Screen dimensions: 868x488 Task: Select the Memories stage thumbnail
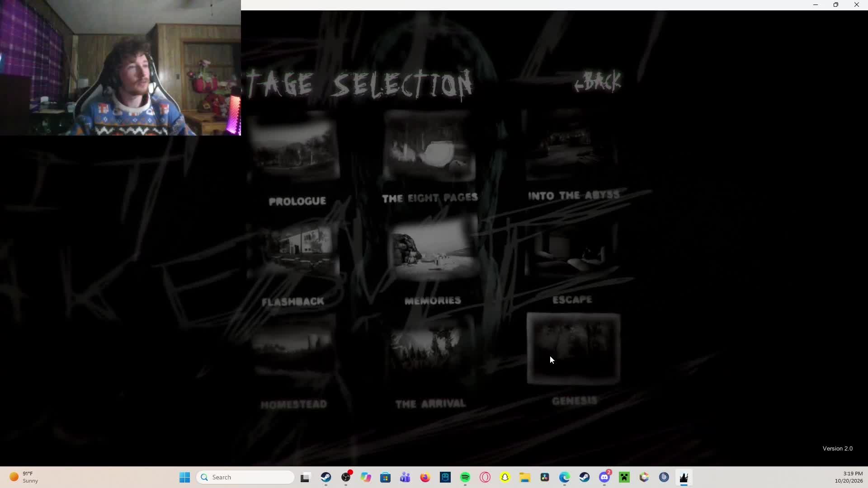(433, 249)
